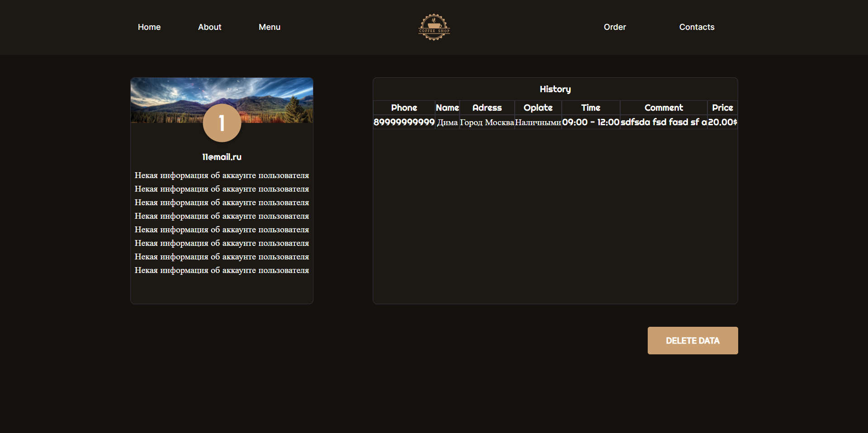868x433 pixels.
Task: Navigate to the Order page
Action: click(x=615, y=27)
